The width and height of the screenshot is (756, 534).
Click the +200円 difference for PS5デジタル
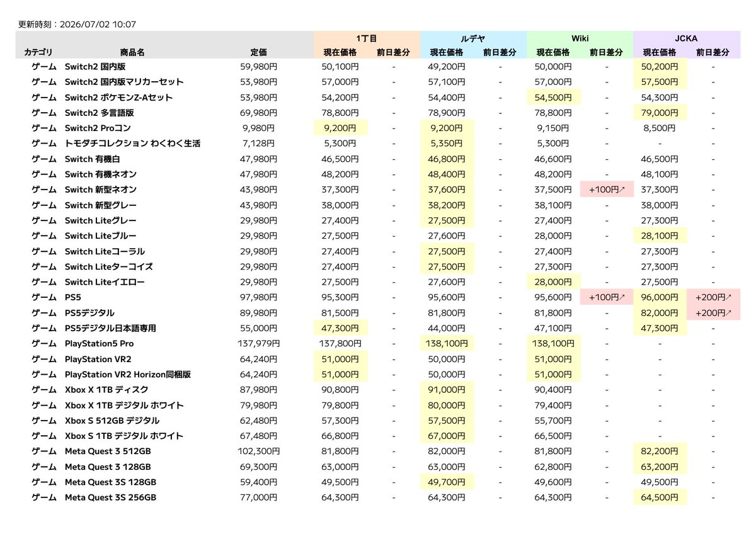click(714, 313)
